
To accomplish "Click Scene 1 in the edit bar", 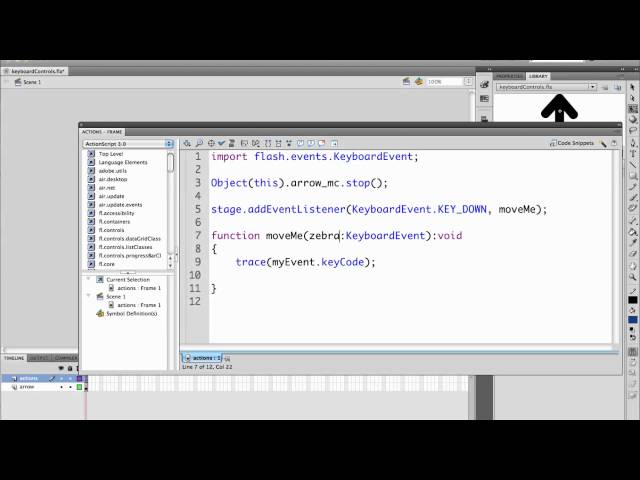I will 28,82.
